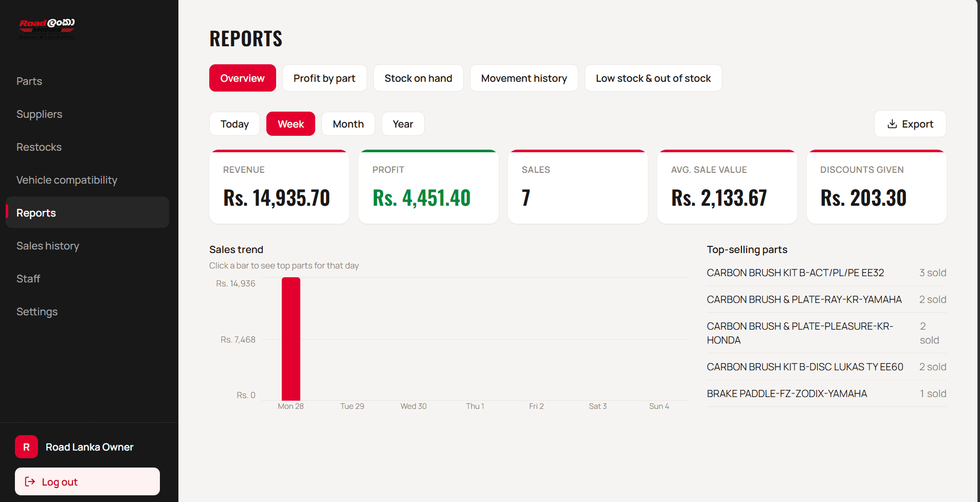Click CARBON BRUSH KIT B-DISC LUKAS TY EE60 row
Screen dimensions: 980x502
pyautogui.click(x=827, y=367)
